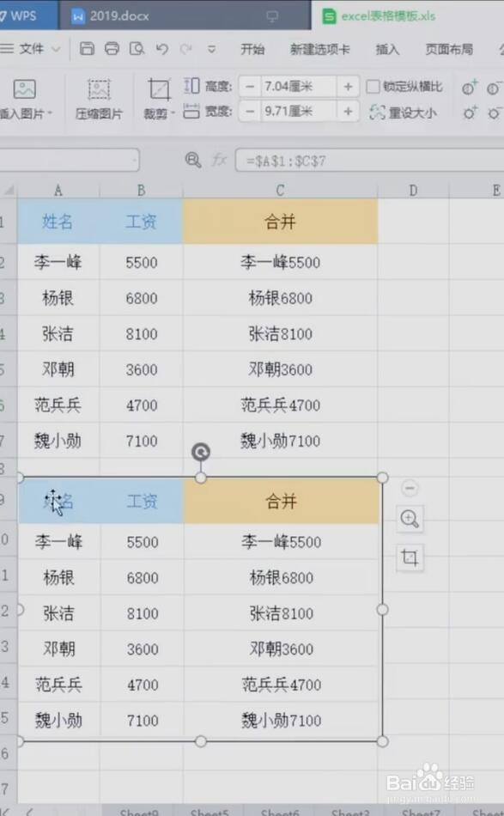Click the bottom-right corner handle of picture
The height and width of the screenshot is (816, 504).
[382, 741]
